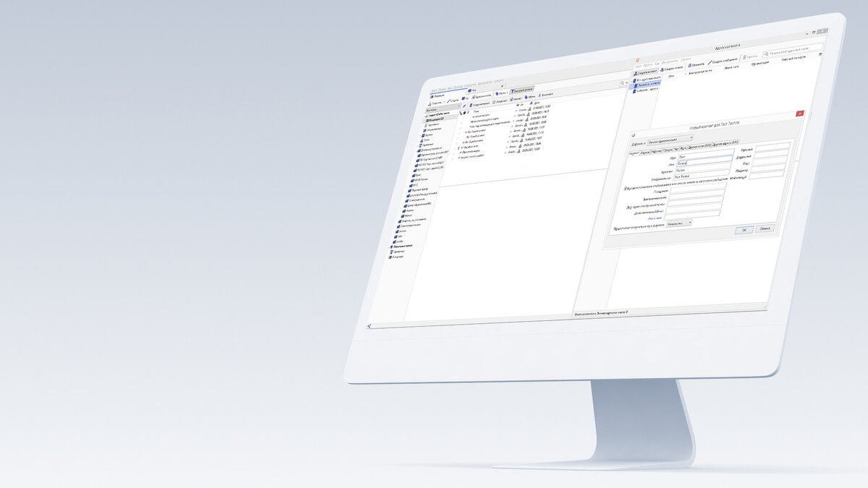Select 'Все адресные книги' in address tree

point(647,80)
